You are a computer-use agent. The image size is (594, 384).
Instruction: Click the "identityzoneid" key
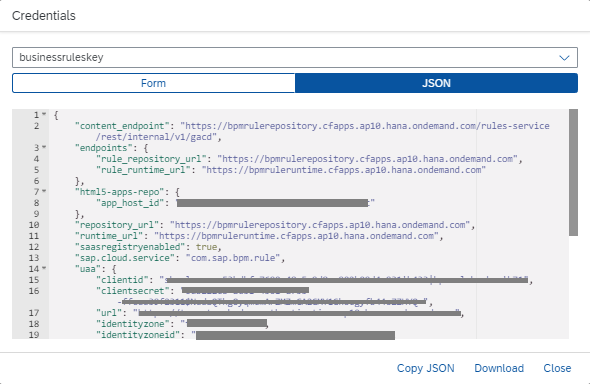coord(138,334)
